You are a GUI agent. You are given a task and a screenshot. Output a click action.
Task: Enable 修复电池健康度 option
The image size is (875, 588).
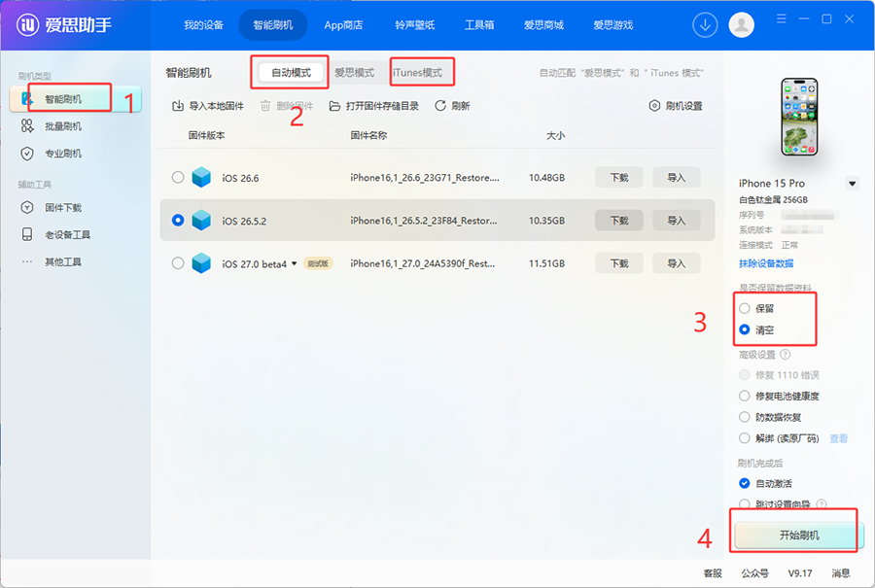tap(745, 397)
